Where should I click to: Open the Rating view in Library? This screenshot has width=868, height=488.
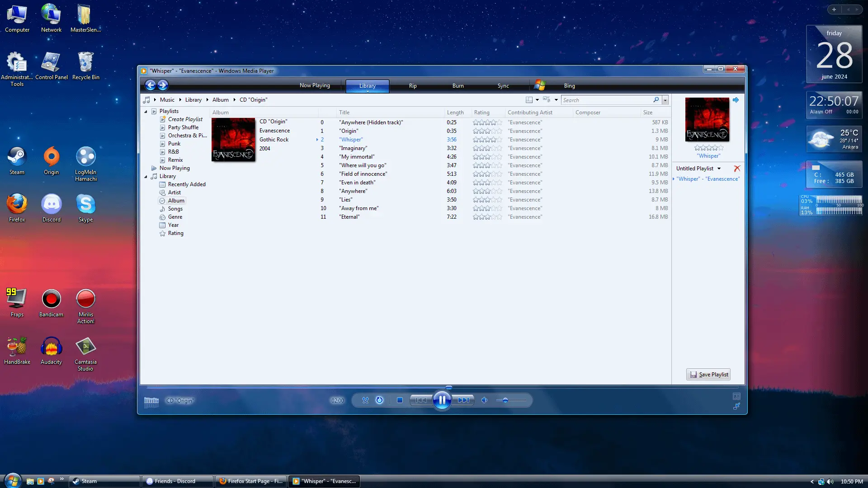[175, 233]
